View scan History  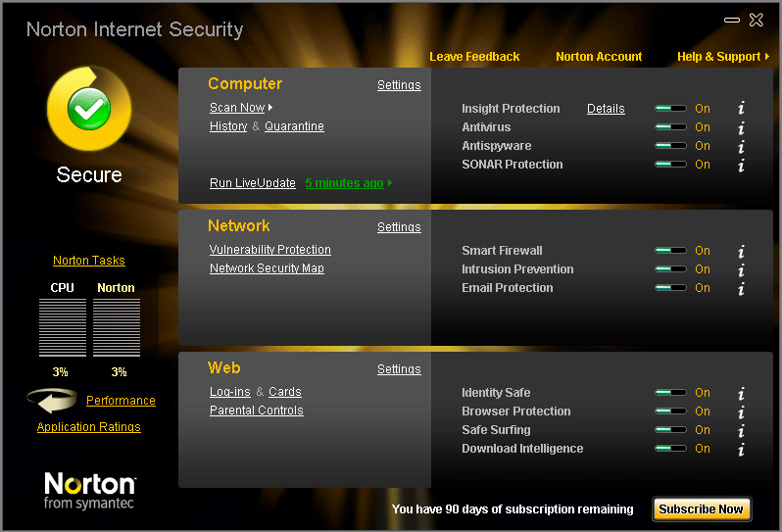[228, 126]
